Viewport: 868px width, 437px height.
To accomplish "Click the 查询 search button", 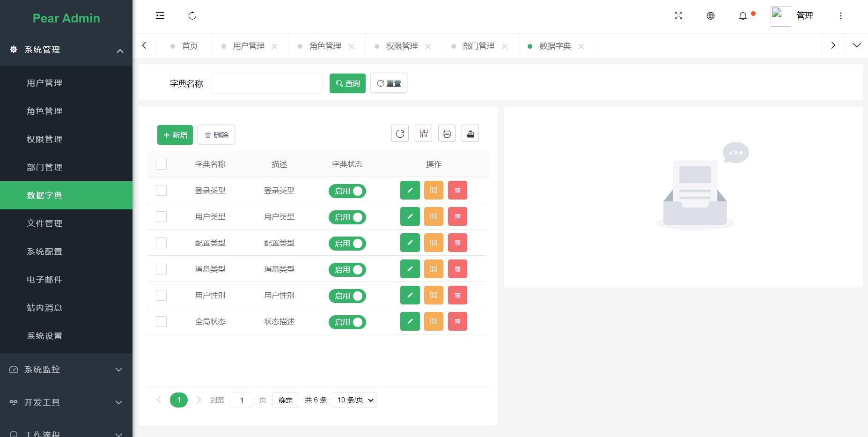I will coord(347,83).
